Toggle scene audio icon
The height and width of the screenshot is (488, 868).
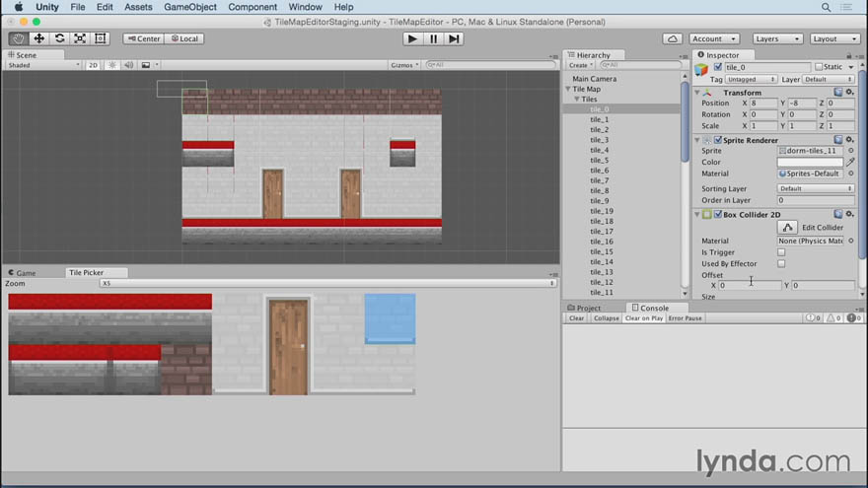tap(128, 65)
